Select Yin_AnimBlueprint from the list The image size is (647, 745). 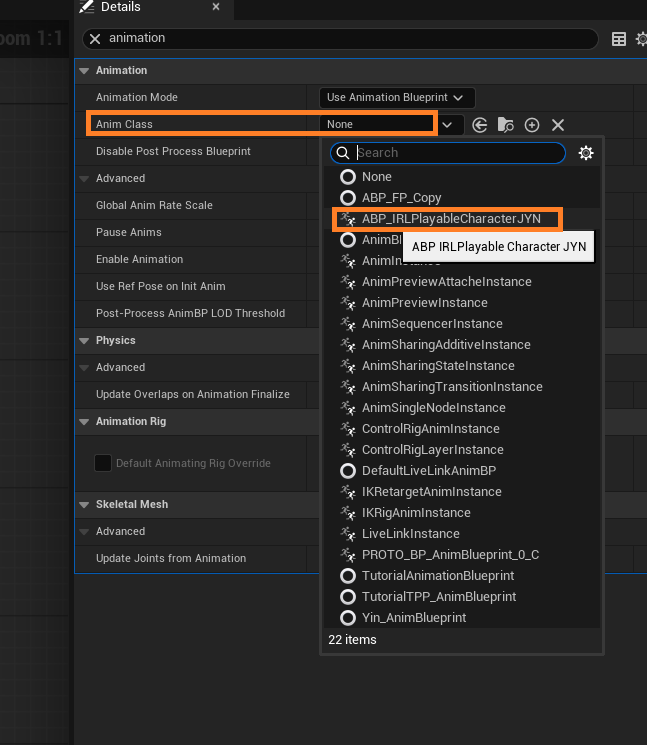pos(413,618)
